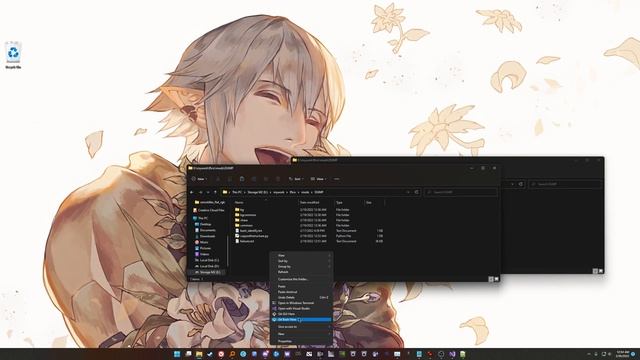This screenshot has width=640, height=360.
Task: Open the recent locations chevron
Action: [208, 192]
